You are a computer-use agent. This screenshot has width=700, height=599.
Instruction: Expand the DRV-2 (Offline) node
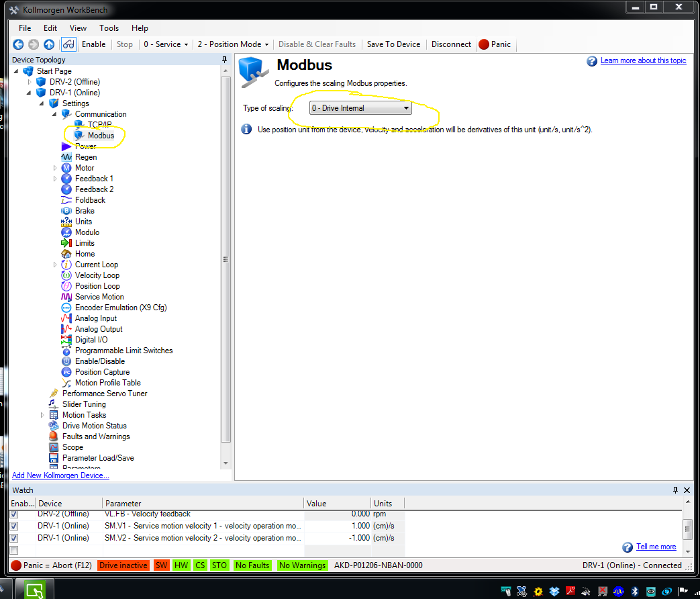[x=30, y=82]
